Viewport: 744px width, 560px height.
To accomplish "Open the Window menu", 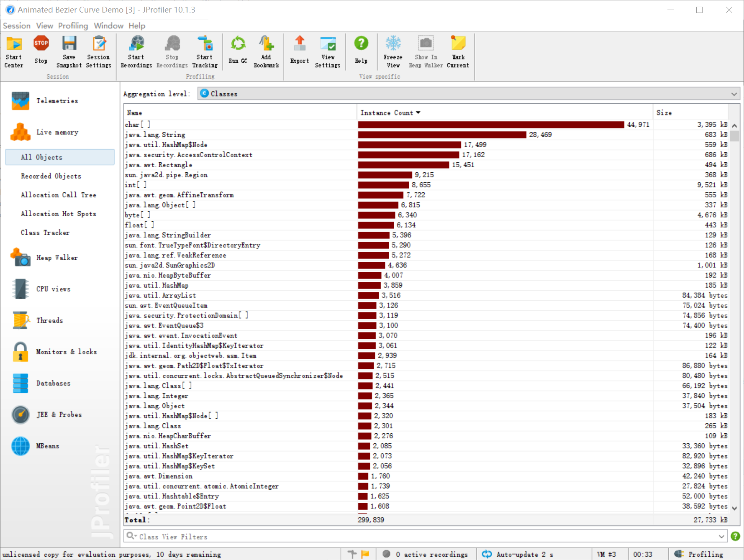I will pyautogui.click(x=108, y=26).
